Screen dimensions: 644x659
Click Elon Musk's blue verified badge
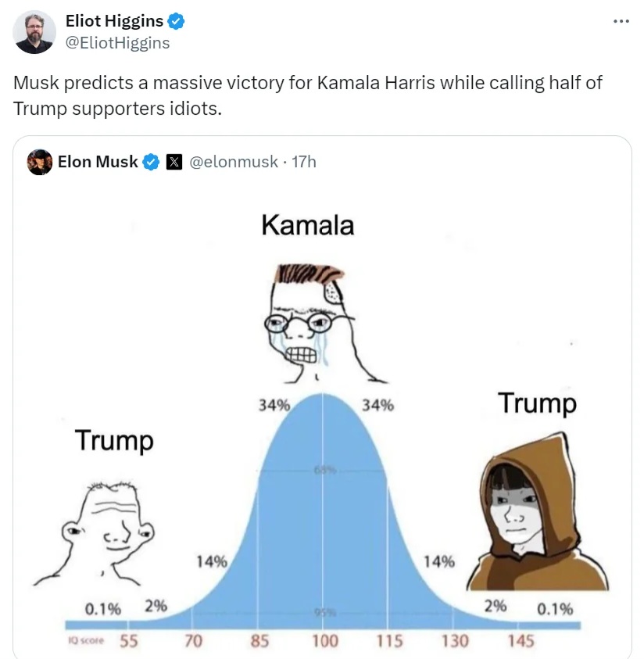pyautogui.click(x=151, y=162)
